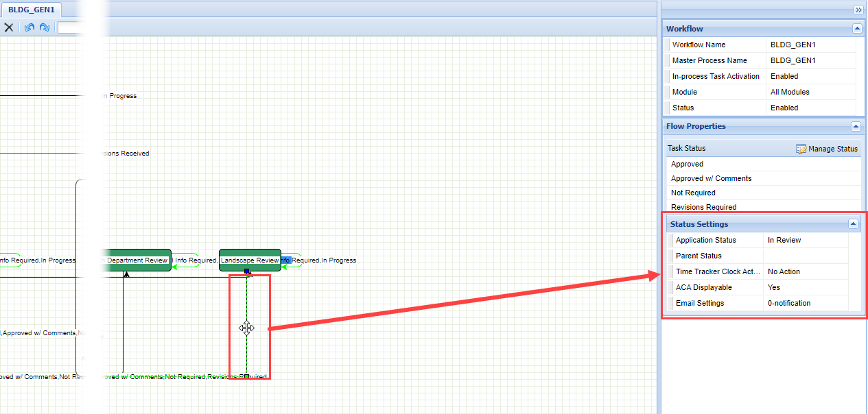Collapse the Workflow section
The width and height of the screenshot is (868, 414).
857,29
